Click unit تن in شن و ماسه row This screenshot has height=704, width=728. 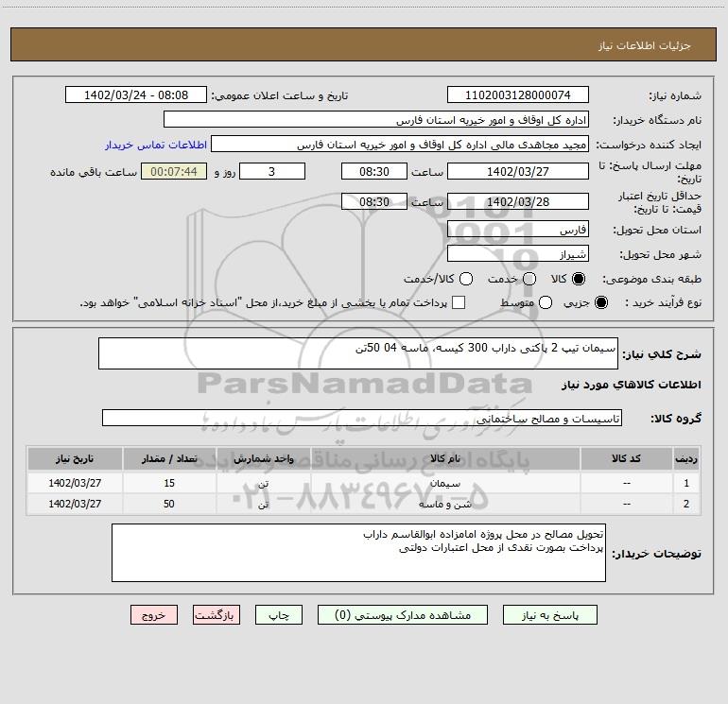[x=263, y=504]
